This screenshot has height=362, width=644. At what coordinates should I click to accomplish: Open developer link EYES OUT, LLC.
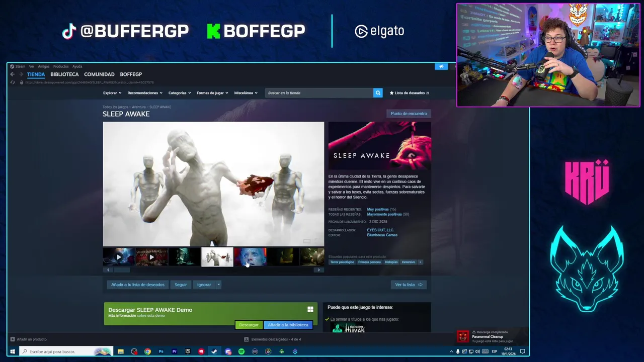click(380, 230)
